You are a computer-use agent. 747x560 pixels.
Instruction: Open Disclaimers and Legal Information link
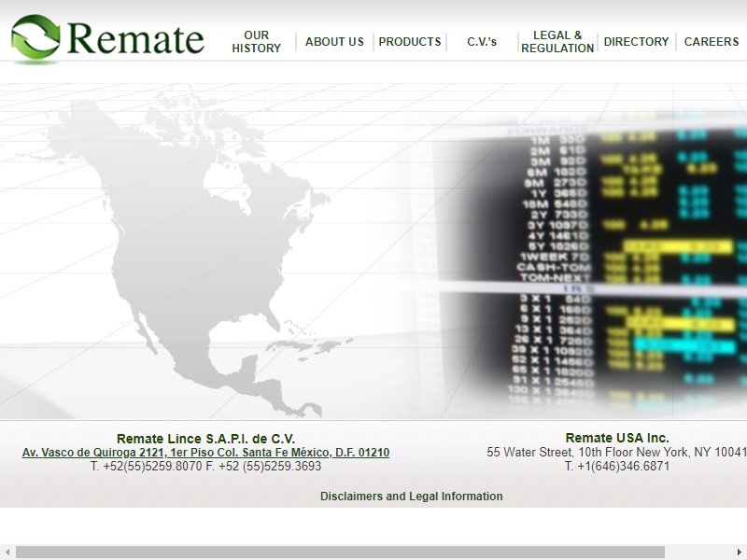(x=411, y=497)
